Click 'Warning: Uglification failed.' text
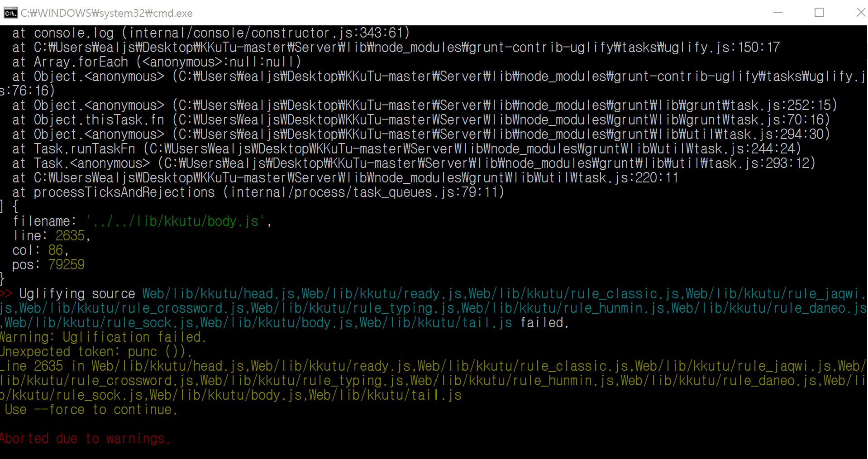The height and width of the screenshot is (459, 868). click(x=103, y=337)
